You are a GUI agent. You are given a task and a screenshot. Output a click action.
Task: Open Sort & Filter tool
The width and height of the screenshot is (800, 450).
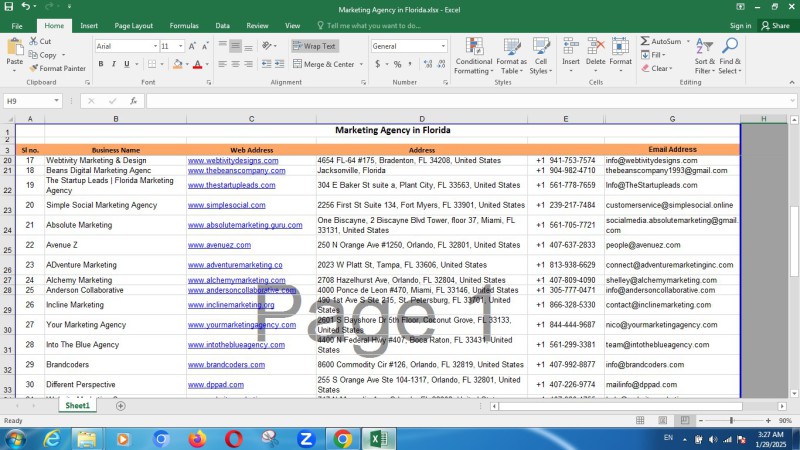pyautogui.click(x=704, y=57)
